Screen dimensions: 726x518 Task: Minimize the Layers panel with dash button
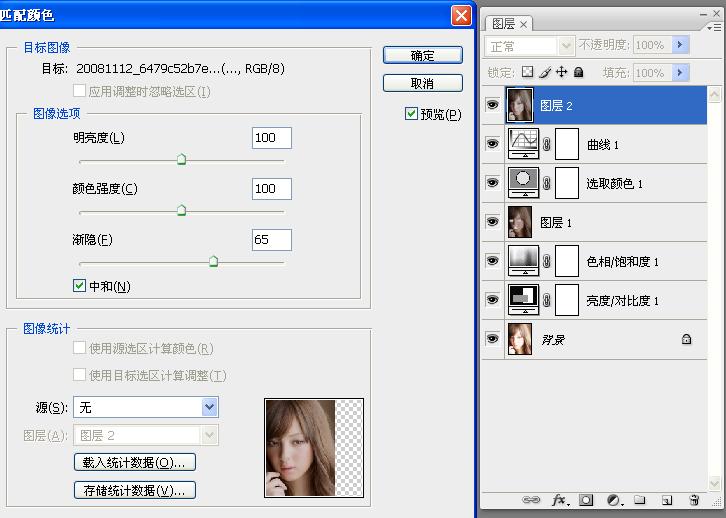point(703,14)
